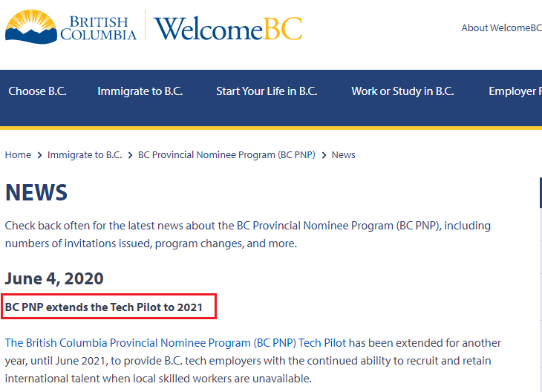
Task: Click the Tech Pilot extension headline
Action: click(104, 307)
